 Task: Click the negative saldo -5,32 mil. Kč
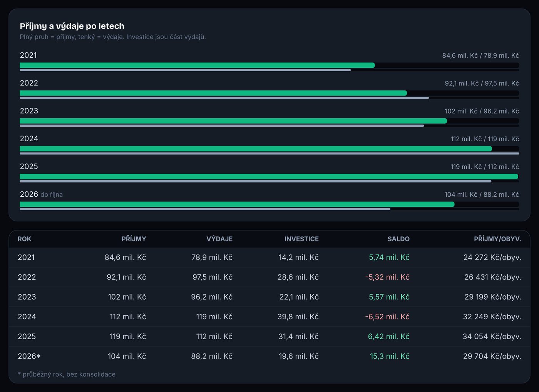coord(387,277)
